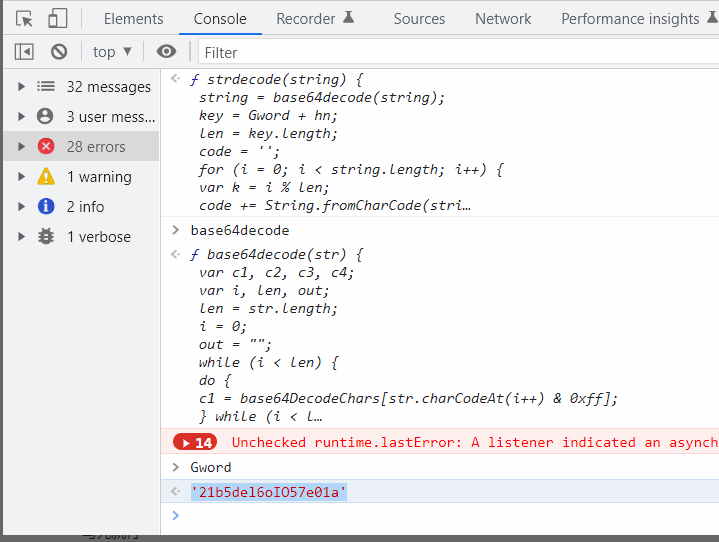Open the Recorder tab
This screenshot has width=719, height=542.
pyautogui.click(x=305, y=19)
